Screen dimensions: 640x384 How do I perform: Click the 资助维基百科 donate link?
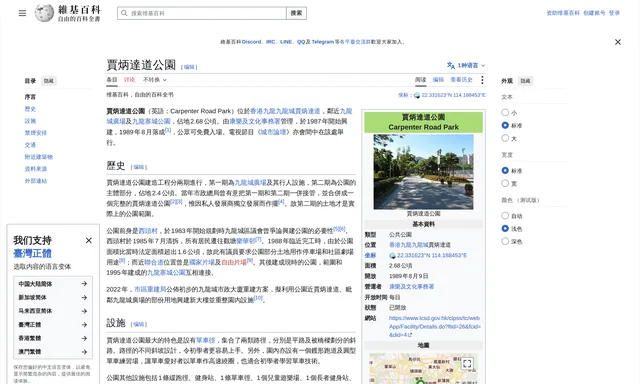[x=563, y=13]
